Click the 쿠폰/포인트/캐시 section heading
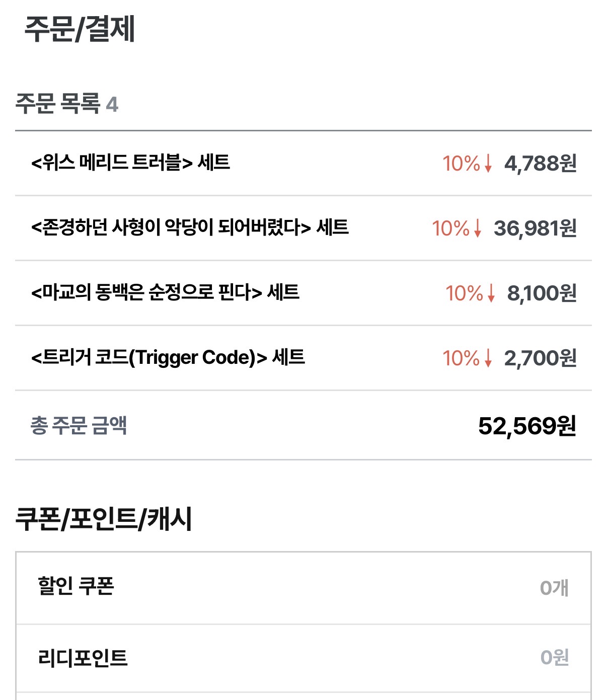The image size is (607, 700). pyautogui.click(x=104, y=519)
